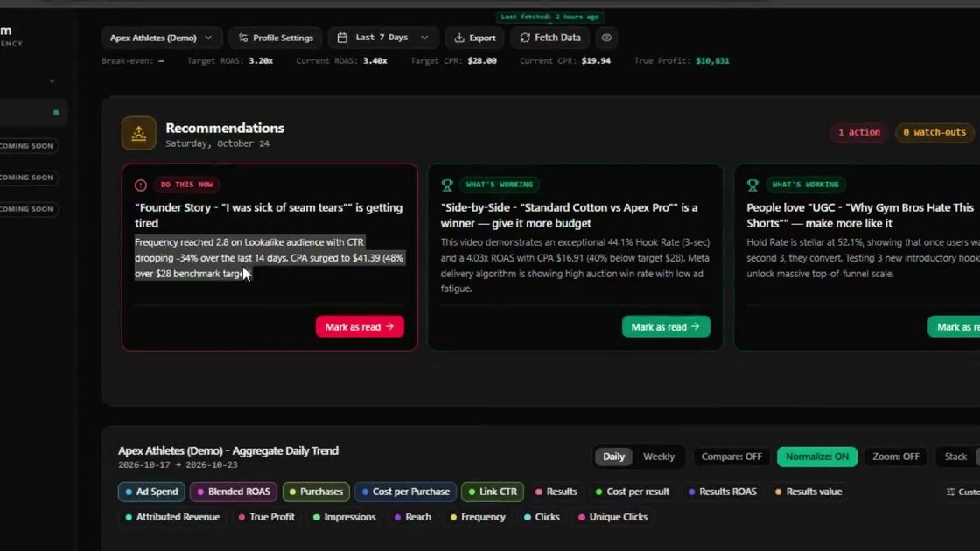Enable the True Profit metric

[x=266, y=517]
